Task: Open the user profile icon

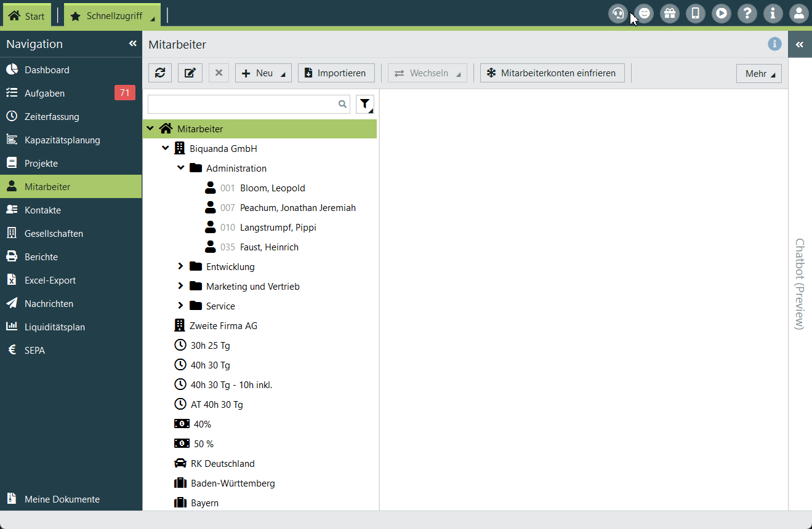Action: point(798,13)
